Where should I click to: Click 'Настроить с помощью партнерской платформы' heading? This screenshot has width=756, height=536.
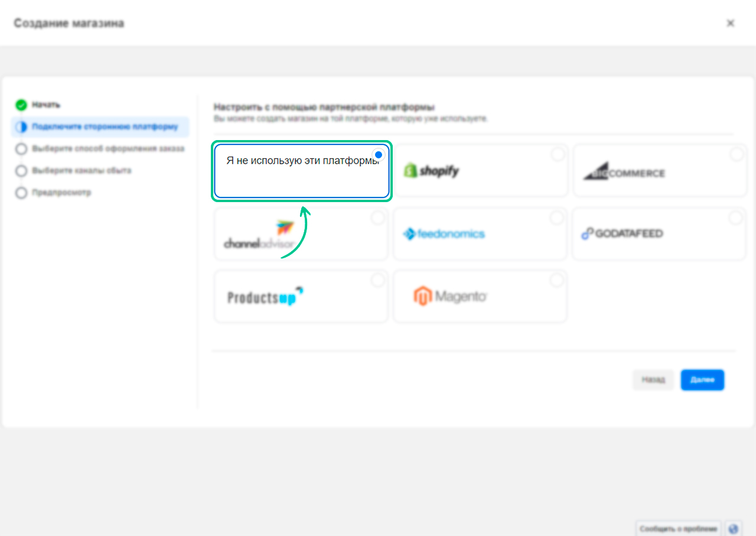(324, 107)
